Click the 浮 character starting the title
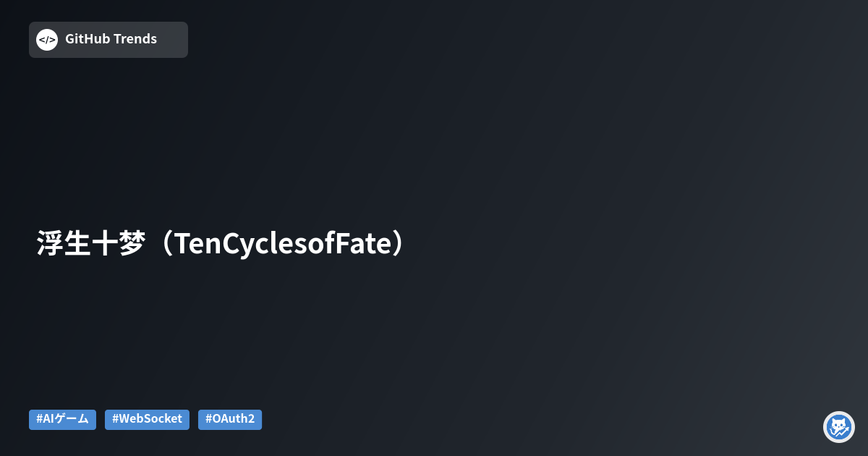868x456 pixels. point(48,244)
